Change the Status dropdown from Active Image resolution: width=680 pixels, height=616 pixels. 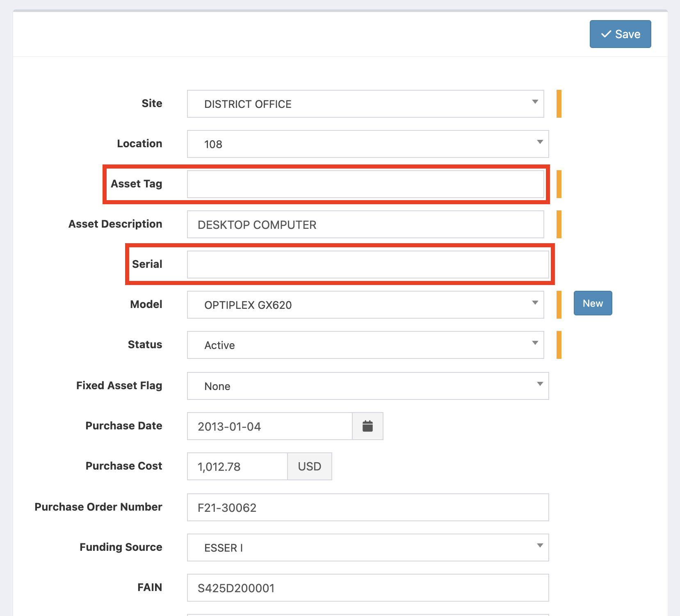pyautogui.click(x=365, y=345)
